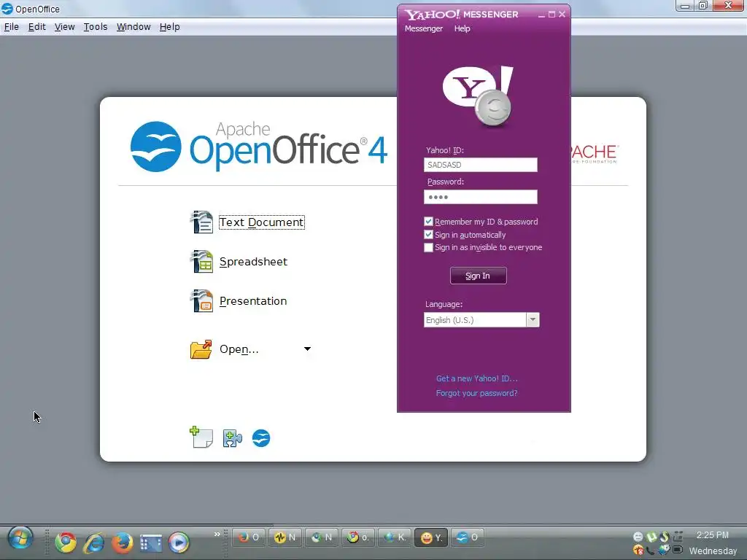Open a new Text Document

[262, 222]
